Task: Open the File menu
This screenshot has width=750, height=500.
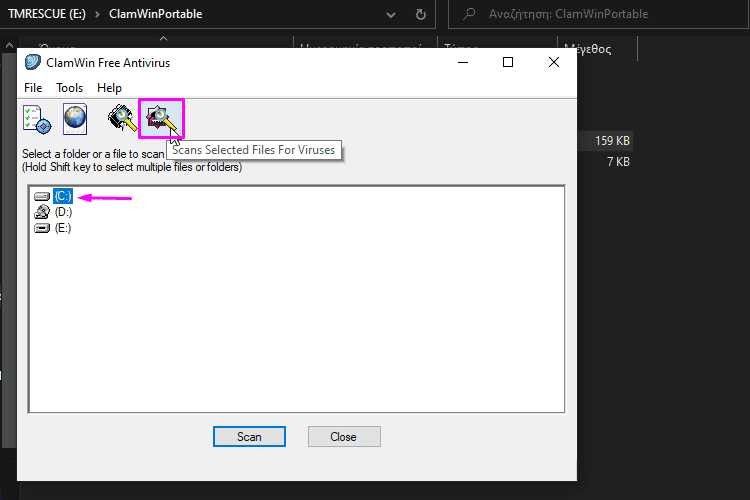Action: [x=33, y=88]
